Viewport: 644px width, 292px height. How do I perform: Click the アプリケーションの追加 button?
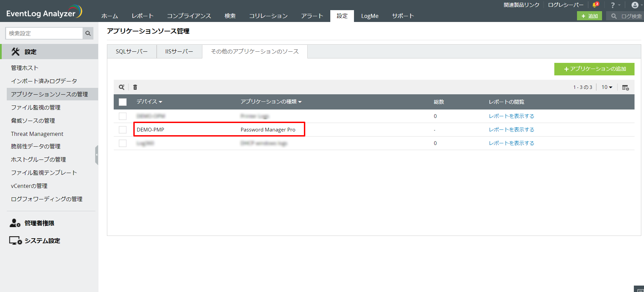pyautogui.click(x=594, y=69)
